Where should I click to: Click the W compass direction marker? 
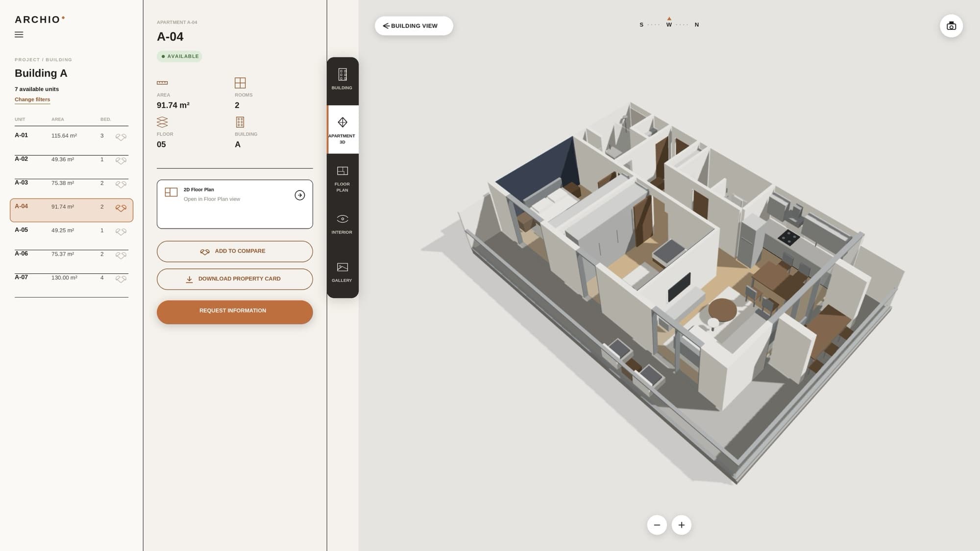tap(669, 25)
